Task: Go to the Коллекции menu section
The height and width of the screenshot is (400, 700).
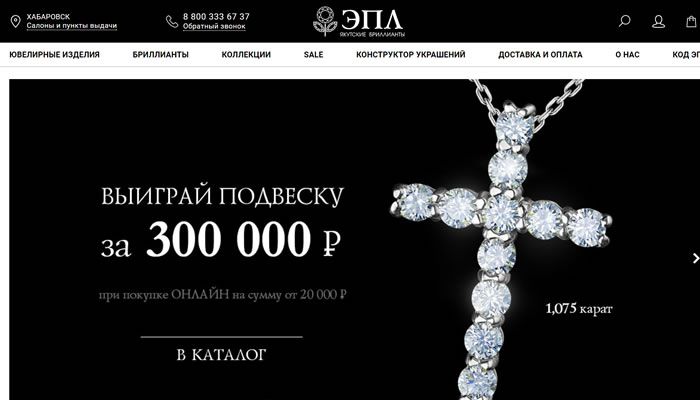Action: click(x=246, y=54)
